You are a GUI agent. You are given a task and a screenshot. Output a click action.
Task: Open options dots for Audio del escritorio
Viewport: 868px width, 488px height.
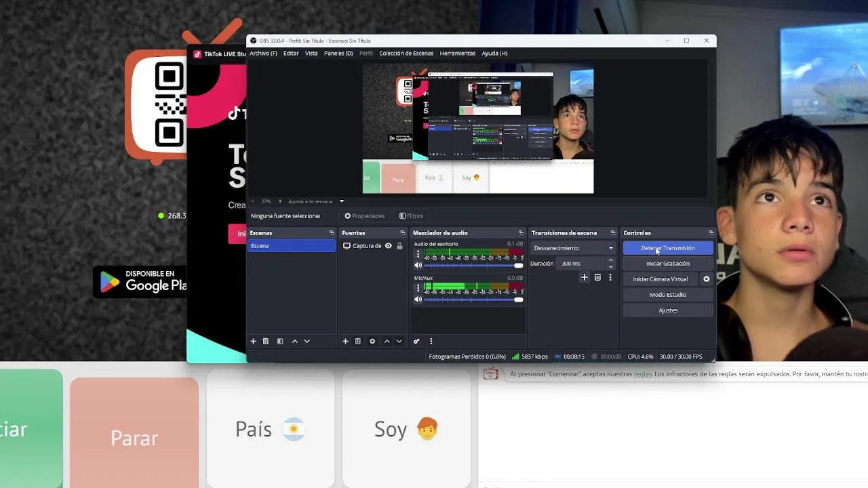(418, 254)
